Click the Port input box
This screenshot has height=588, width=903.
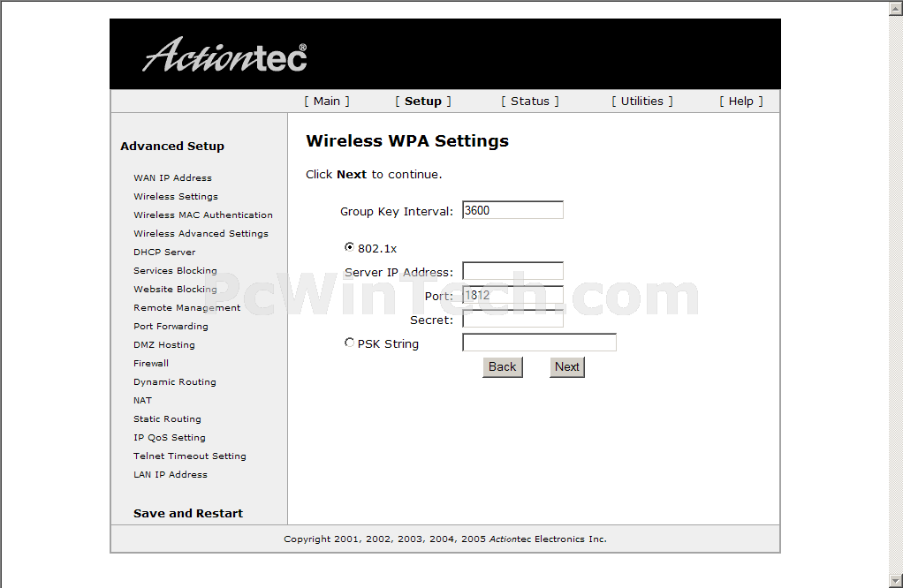pyautogui.click(x=512, y=295)
